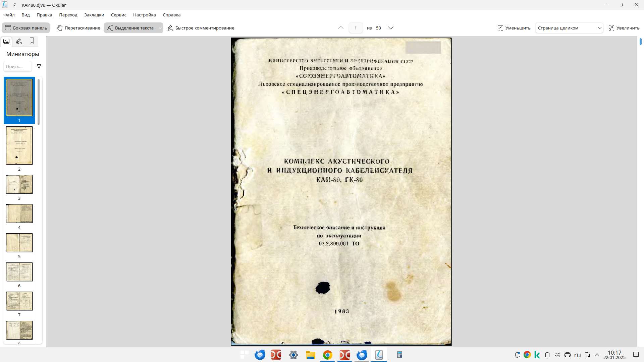Open second Thunderbird icon in taskbar
644x362 pixels.
click(x=362, y=355)
